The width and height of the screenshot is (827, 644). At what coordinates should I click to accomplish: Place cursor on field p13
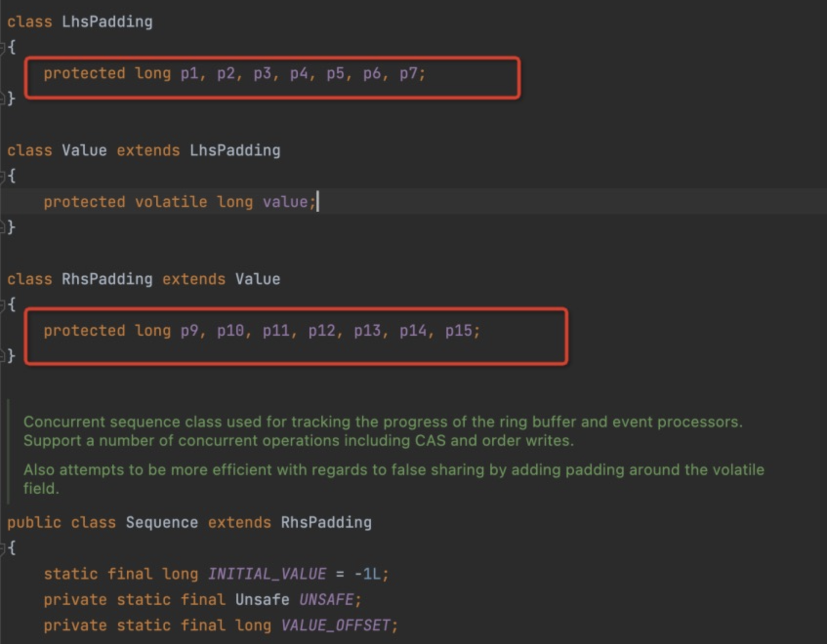(x=367, y=331)
